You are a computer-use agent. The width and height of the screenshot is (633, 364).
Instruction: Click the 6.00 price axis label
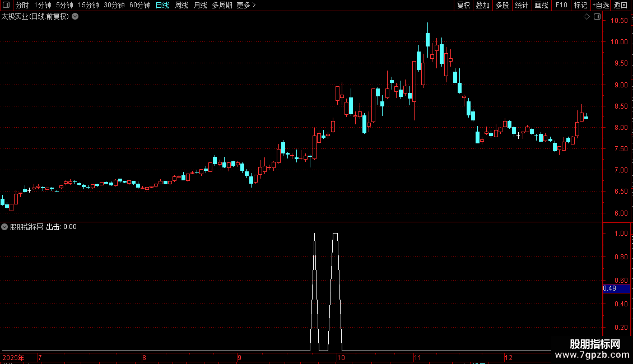tap(621, 213)
